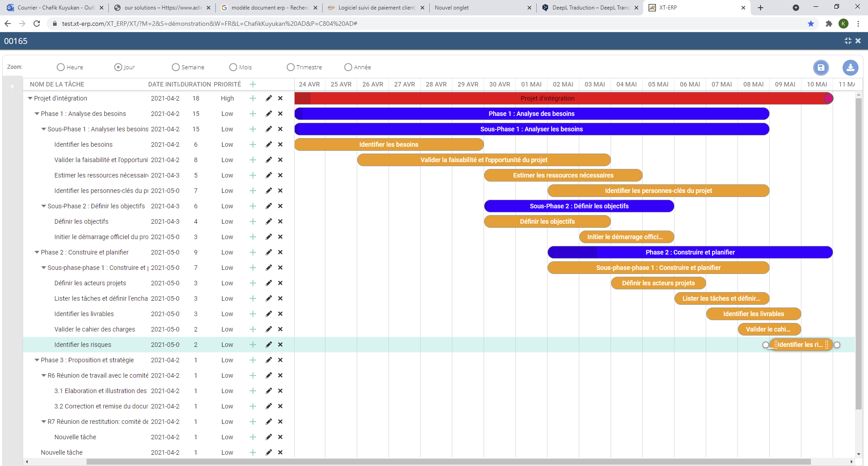Delete the 3.2 Correction et remise task

coord(280,406)
